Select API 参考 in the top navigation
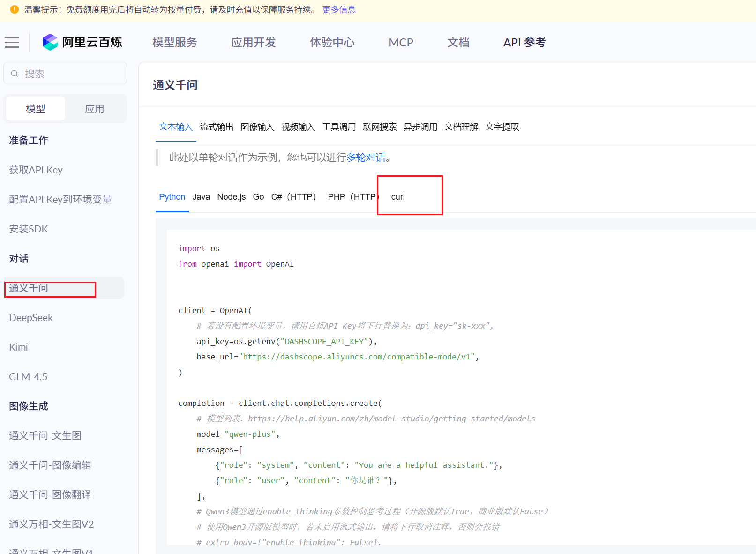Viewport: 756px width, 554px height. pyautogui.click(x=524, y=42)
